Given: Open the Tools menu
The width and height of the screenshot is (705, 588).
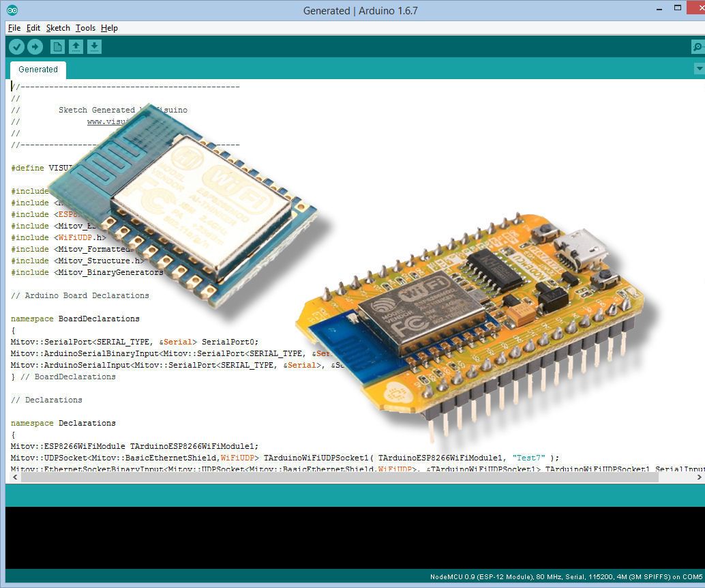Looking at the screenshot, I should [85, 28].
